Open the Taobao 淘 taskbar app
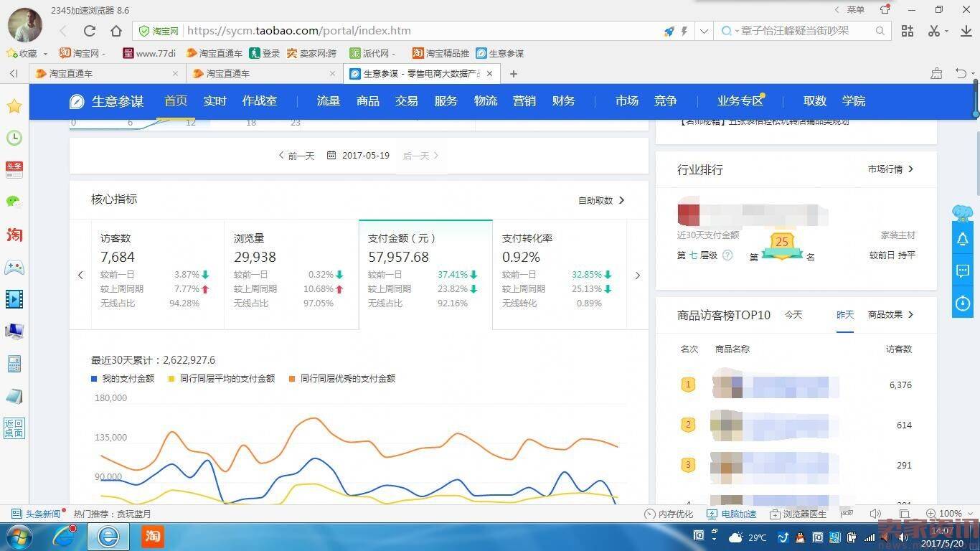Viewport: 980px width, 551px height. click(x=152, y=537)
